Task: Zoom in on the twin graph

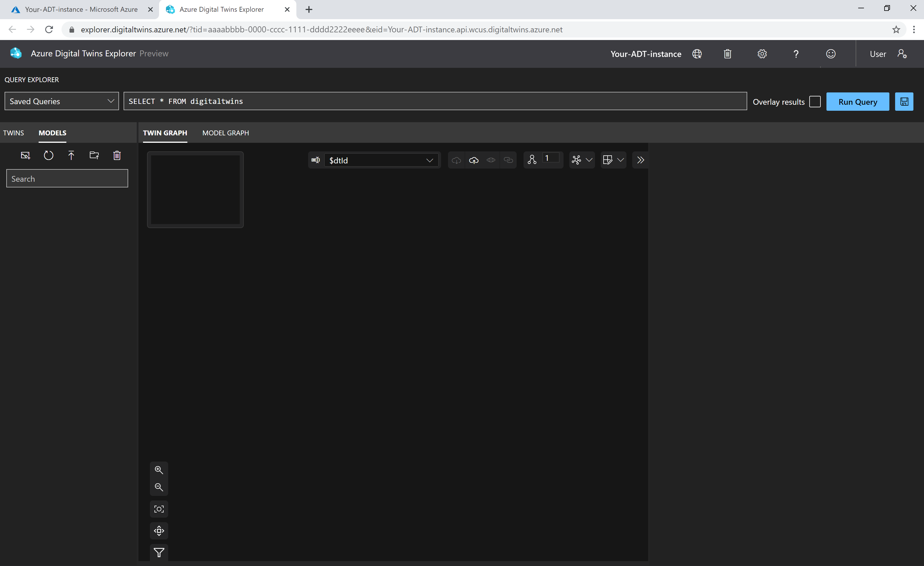Action: (159, 470)
